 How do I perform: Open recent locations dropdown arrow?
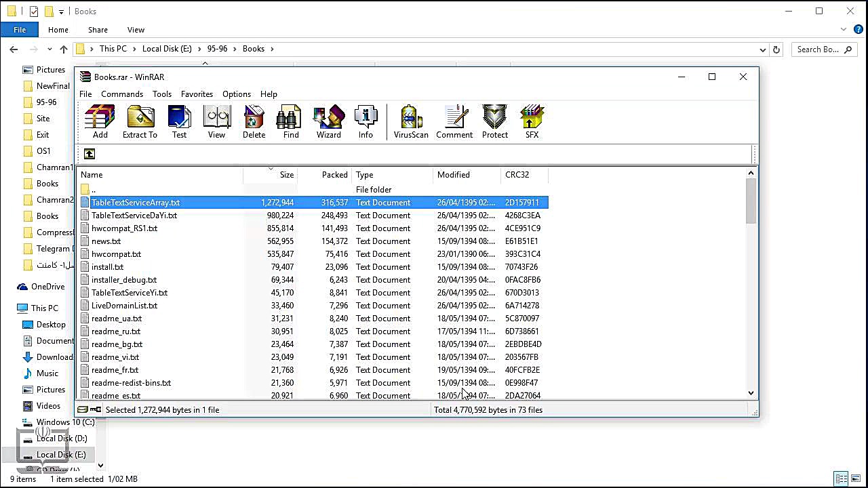click(x=50, y=49)
